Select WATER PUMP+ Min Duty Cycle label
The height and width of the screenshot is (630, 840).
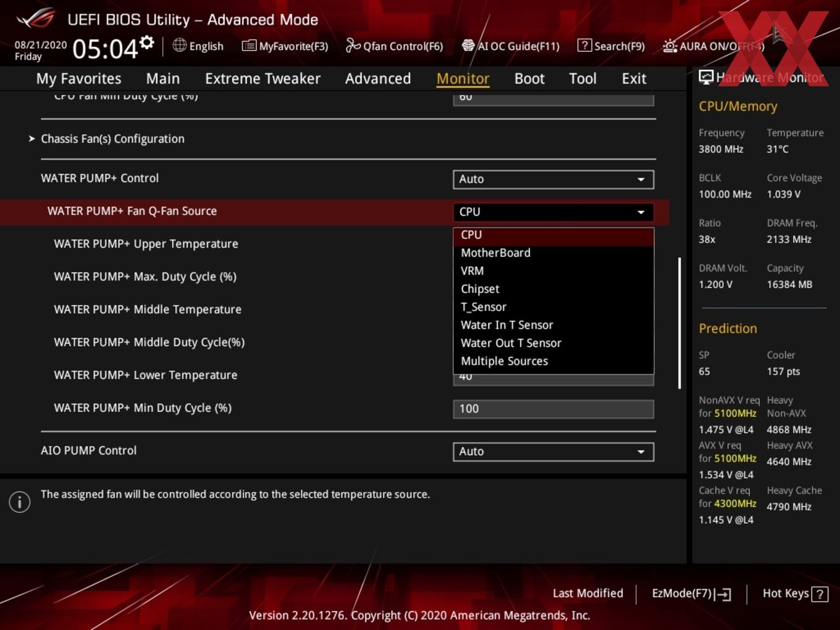coord(143,408)
